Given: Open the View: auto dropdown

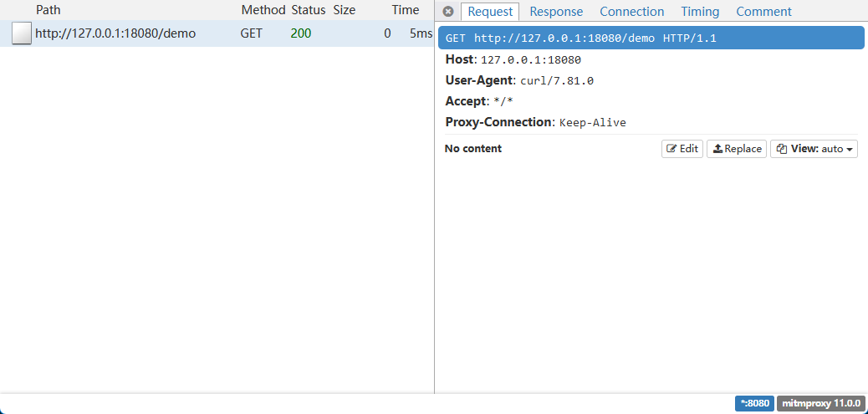Looking at the screenshot, I should pyautogui.click(x=814, y=149).
